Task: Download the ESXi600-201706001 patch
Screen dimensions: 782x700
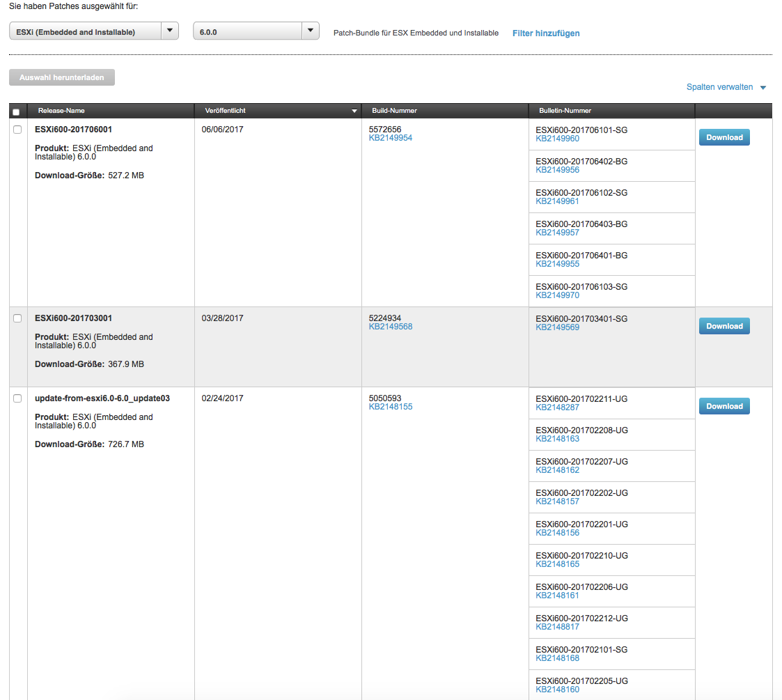Action: tap(724, 137)
